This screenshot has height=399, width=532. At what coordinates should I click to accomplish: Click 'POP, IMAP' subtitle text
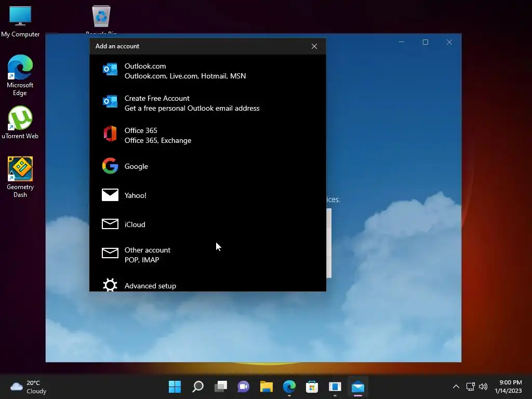click(x=142, y=260)
